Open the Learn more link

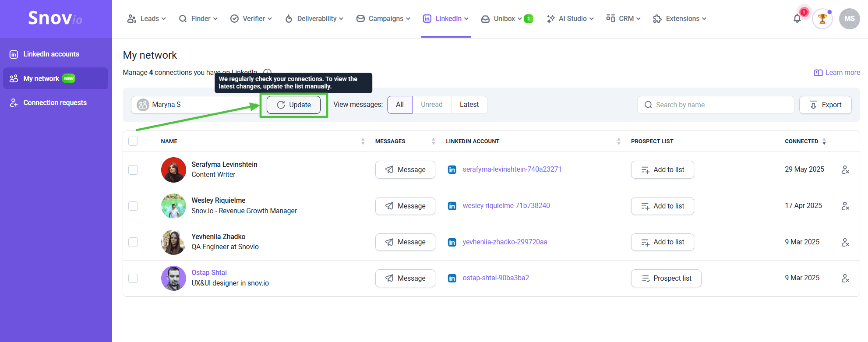tap(837, 73)
